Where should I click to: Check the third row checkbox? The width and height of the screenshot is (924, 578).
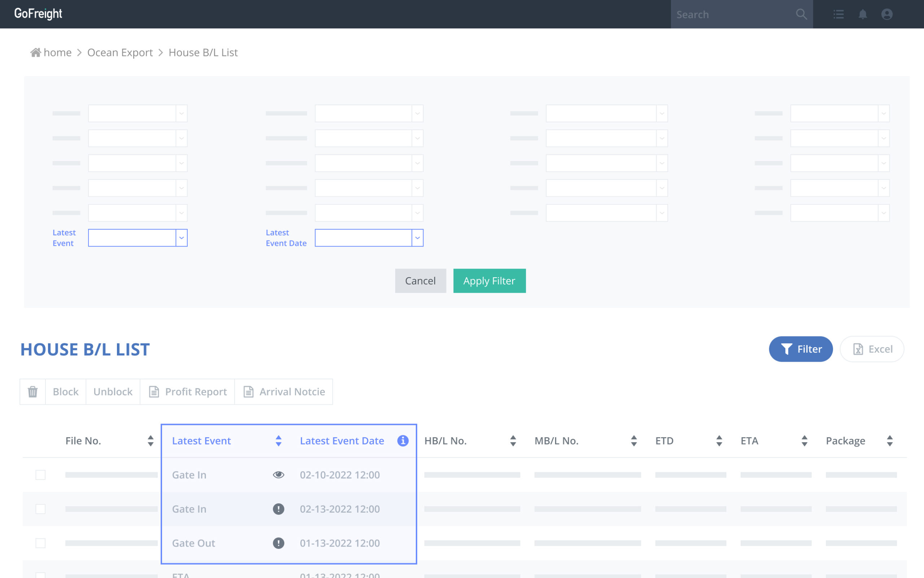pos(40,543)
